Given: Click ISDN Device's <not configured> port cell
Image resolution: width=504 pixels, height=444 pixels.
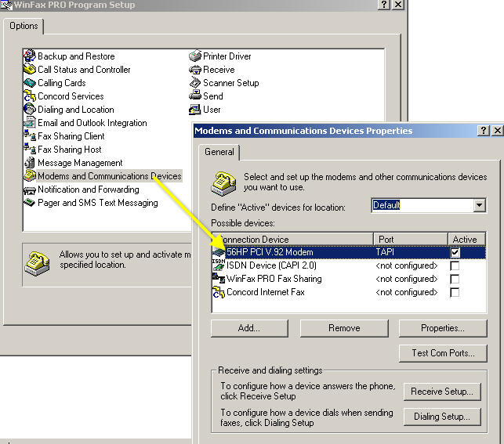Looking at the screenshot, I should [x=407, y=265].
